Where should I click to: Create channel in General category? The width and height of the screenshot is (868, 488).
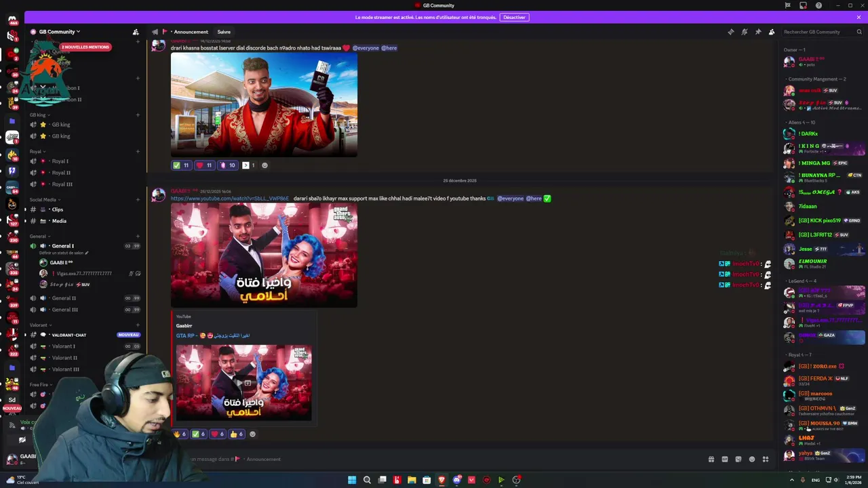[138, 236]
